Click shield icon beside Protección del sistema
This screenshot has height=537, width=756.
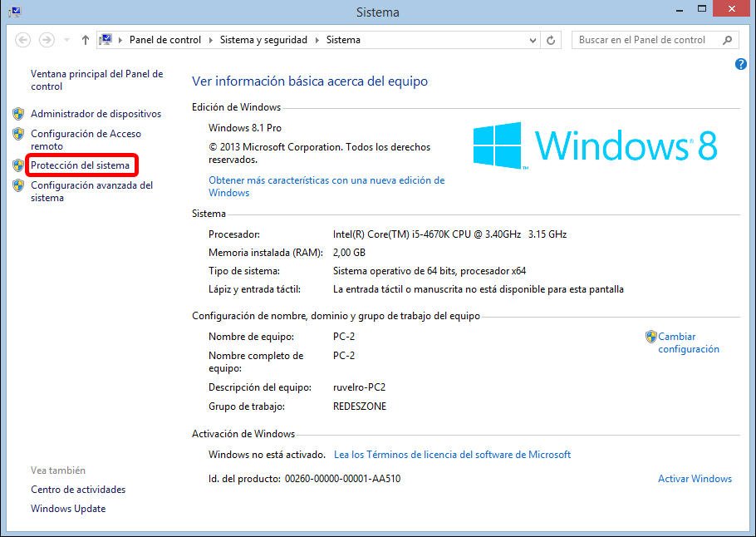pyautogui.click(x=18, y=165)
